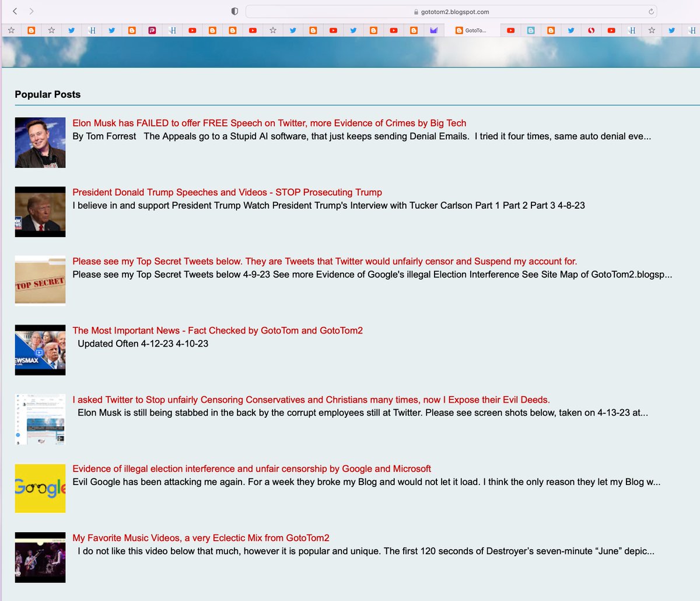Select the active GotoTo... Blogger tab
The image size is (700, 601).
click(472, 30)
